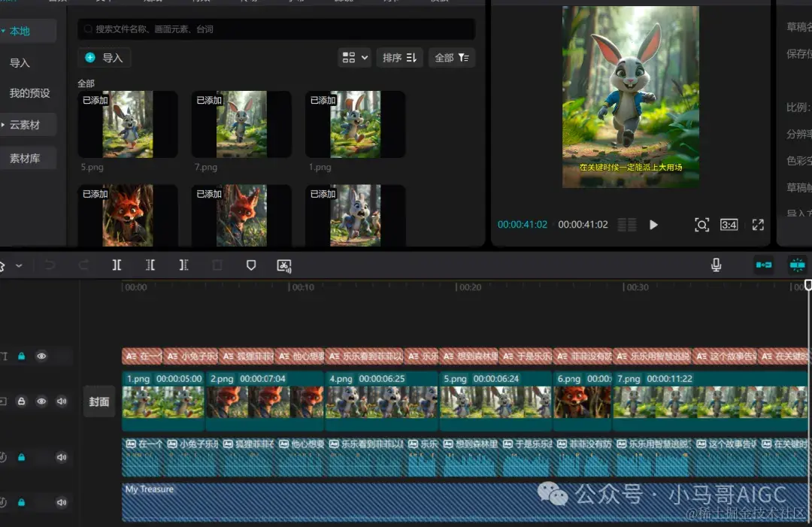Open the pointer tool dropdown arrow

pos(19,265)
